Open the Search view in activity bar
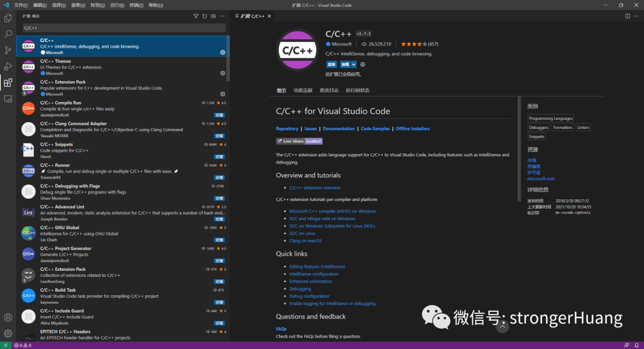 point(8,35)
